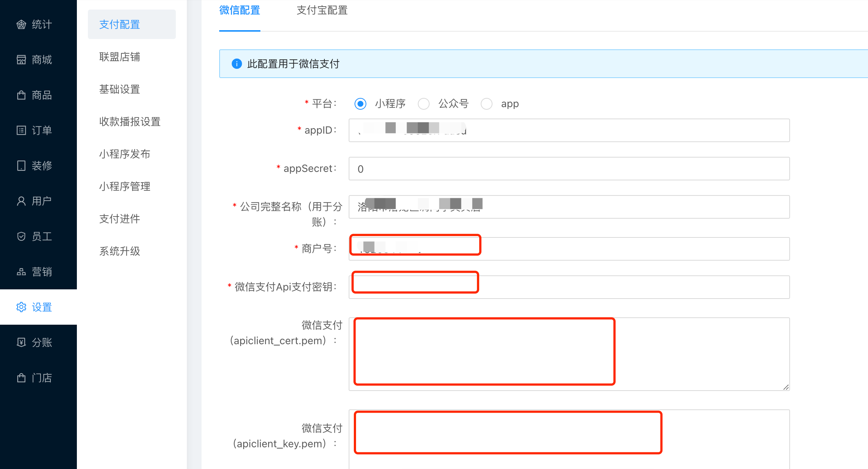The width and height of the screenshot is (868, 469).
Task: Switch to 支付宝配置 tab
Action: click(322, 10)
